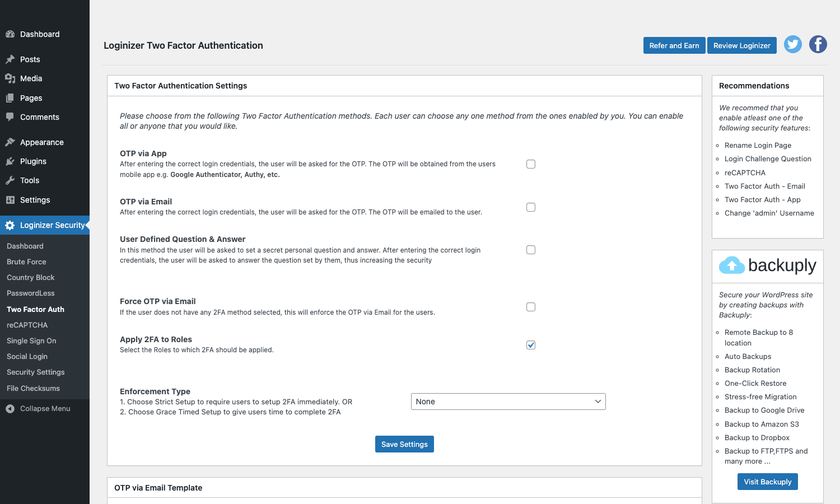
Task: Enable the Force OTP via Email checkbox
Action: pos(531,307)
